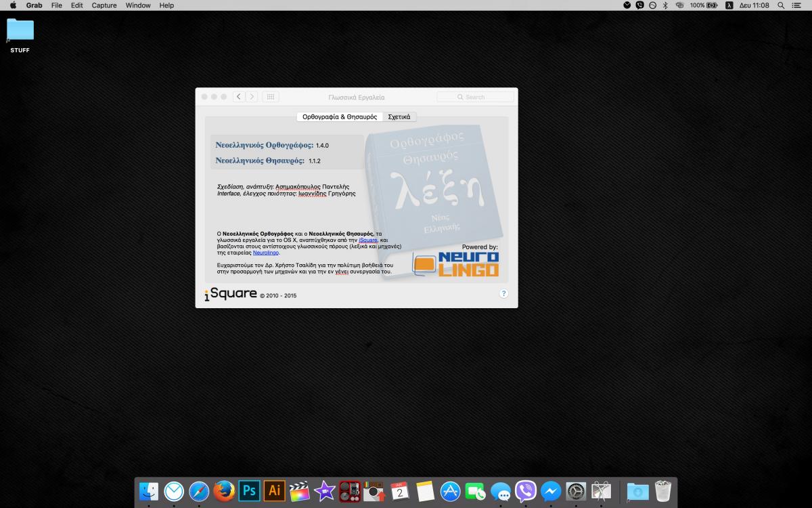Screen dimensions: 812x508
Task: Open Safari from the dock
Action: [199, 491]
